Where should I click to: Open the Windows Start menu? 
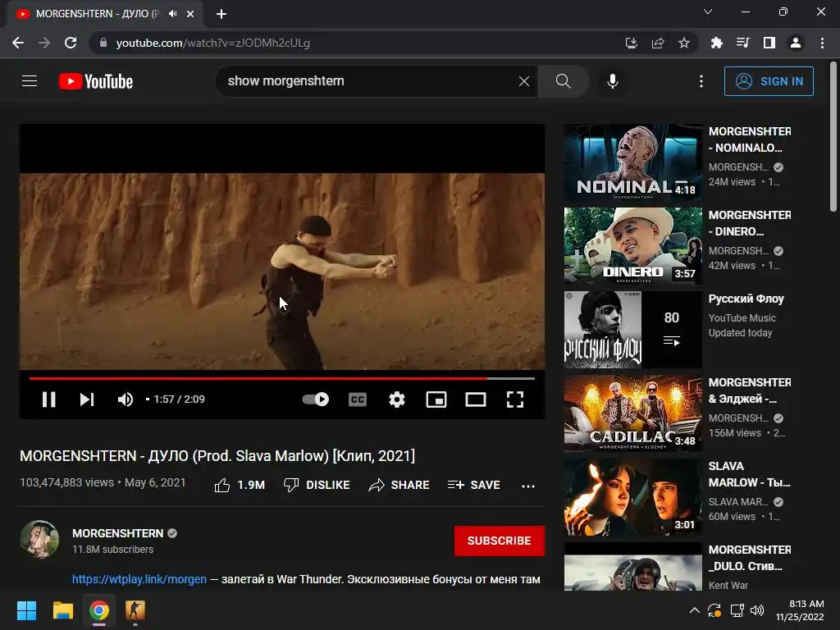(x=26, y=610)
